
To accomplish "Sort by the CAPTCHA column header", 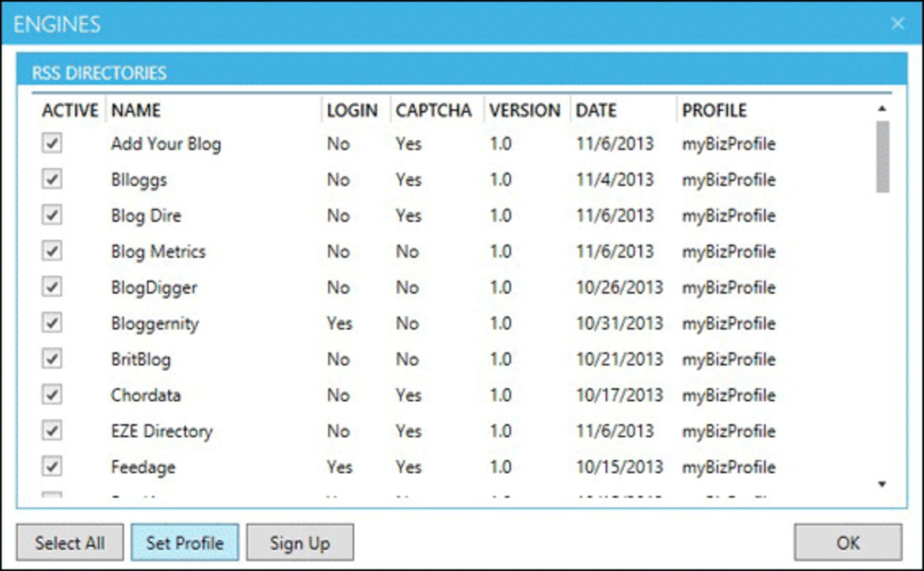I will click(434, 111).
